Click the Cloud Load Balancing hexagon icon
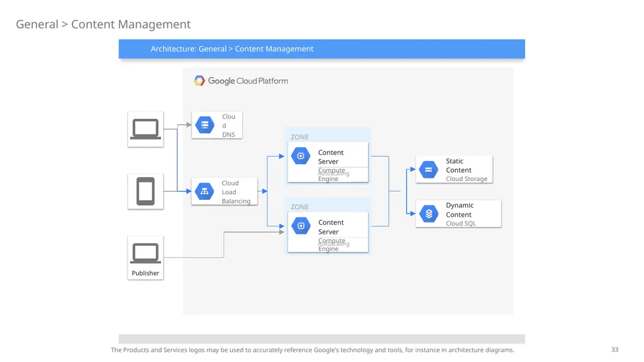644x362 pixels. (x=204, y=191)
